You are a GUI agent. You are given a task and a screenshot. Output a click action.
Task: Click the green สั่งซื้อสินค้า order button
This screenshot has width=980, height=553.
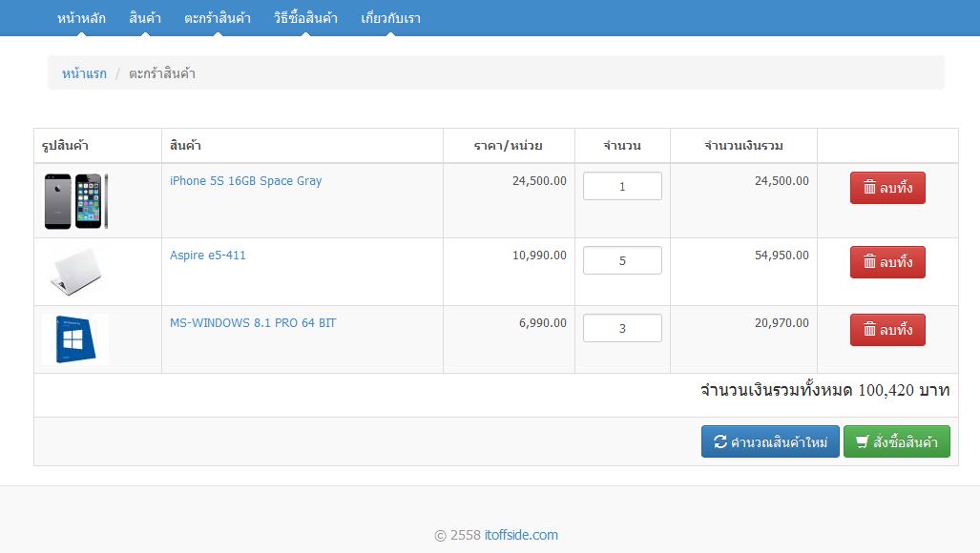(897, 441)
